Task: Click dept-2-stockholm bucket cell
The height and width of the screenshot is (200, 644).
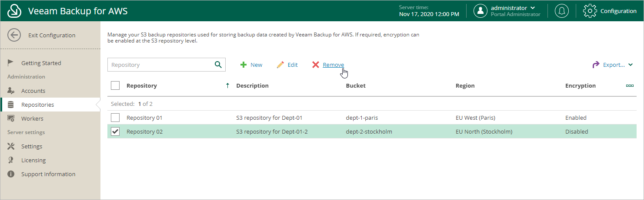Action: click(369, 131)
